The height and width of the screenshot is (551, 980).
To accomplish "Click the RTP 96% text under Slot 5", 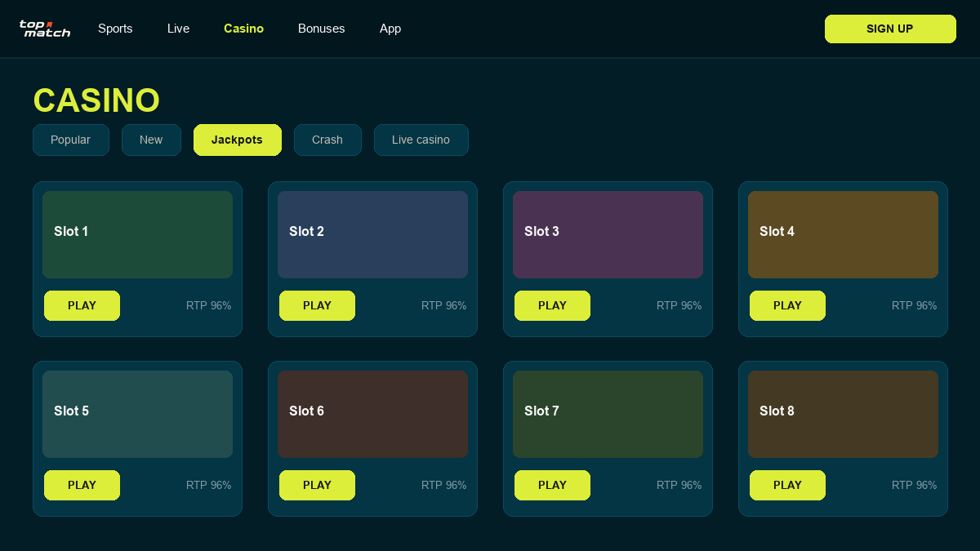I will 208,485.
